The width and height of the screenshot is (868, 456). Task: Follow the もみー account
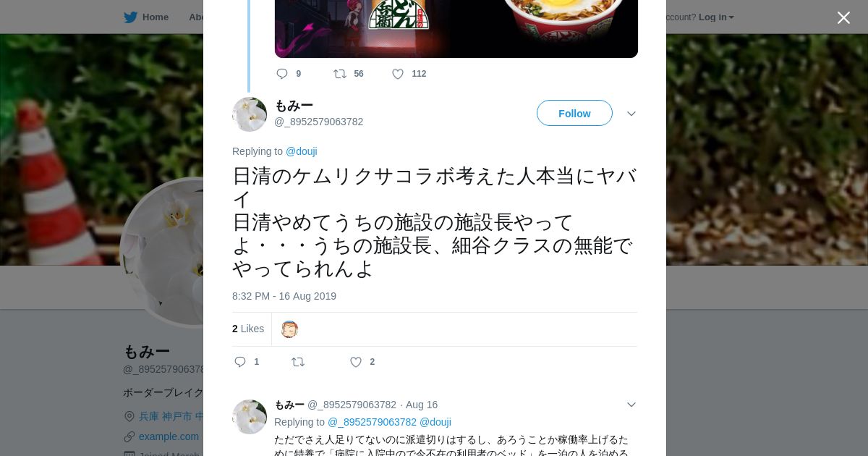click(x=574, y=113)
